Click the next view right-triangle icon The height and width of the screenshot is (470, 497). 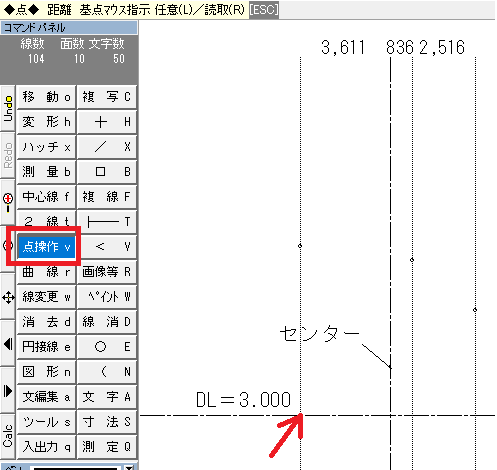(8, 390)
